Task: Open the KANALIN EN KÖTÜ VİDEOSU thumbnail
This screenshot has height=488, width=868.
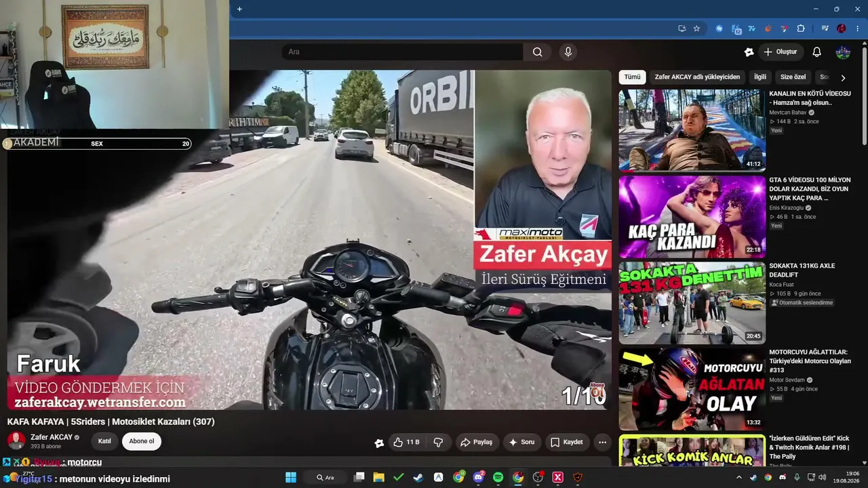Action: pos(692,130)
